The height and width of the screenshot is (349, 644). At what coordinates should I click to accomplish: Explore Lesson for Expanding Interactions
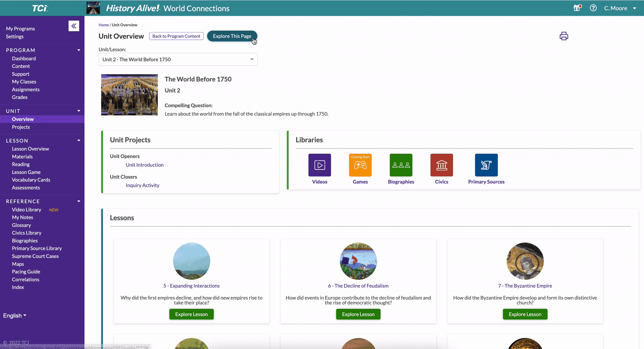(191, 314)
